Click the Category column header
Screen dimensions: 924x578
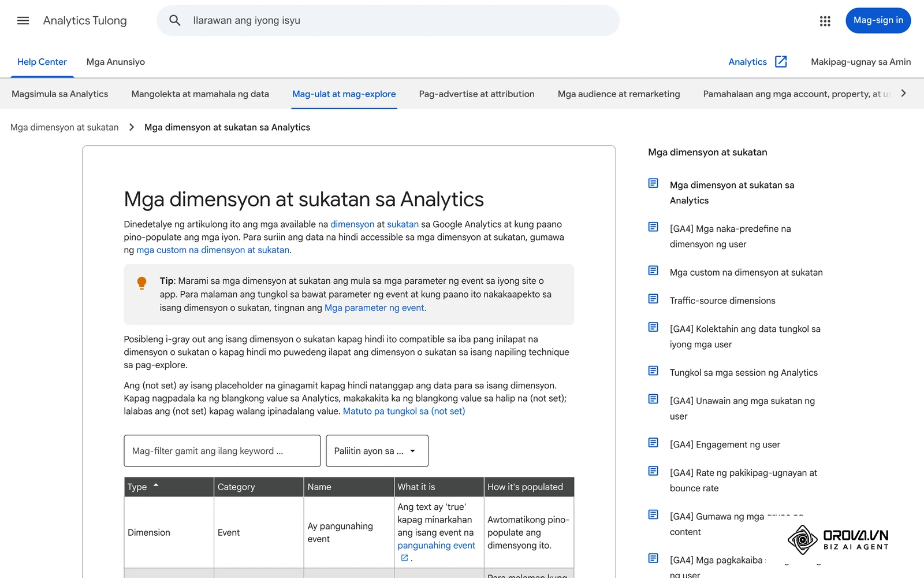(259, 487)
